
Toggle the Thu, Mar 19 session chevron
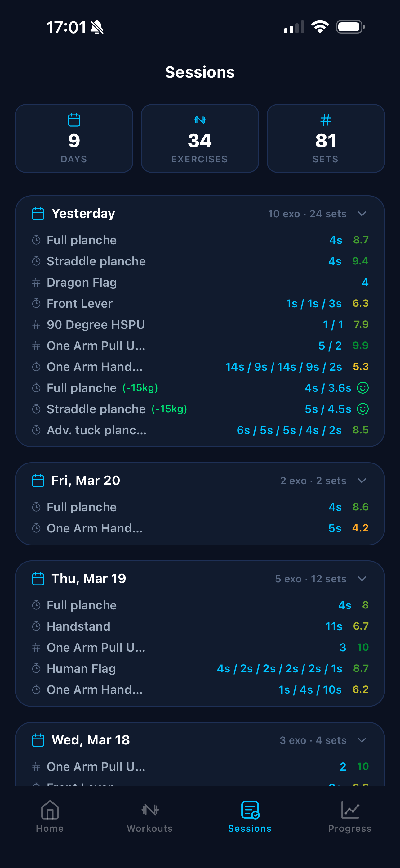coord(362,579)
